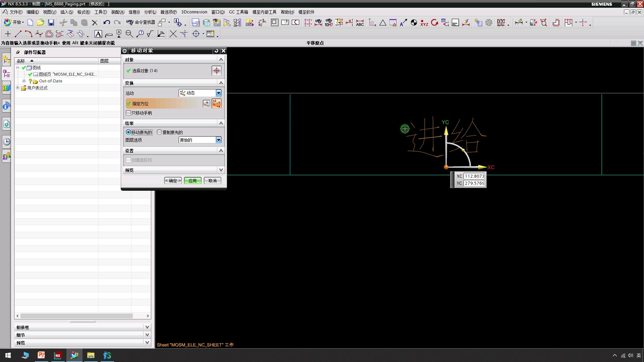Collapse the 设置 section
644x362 pixels.
click(221, 150)
